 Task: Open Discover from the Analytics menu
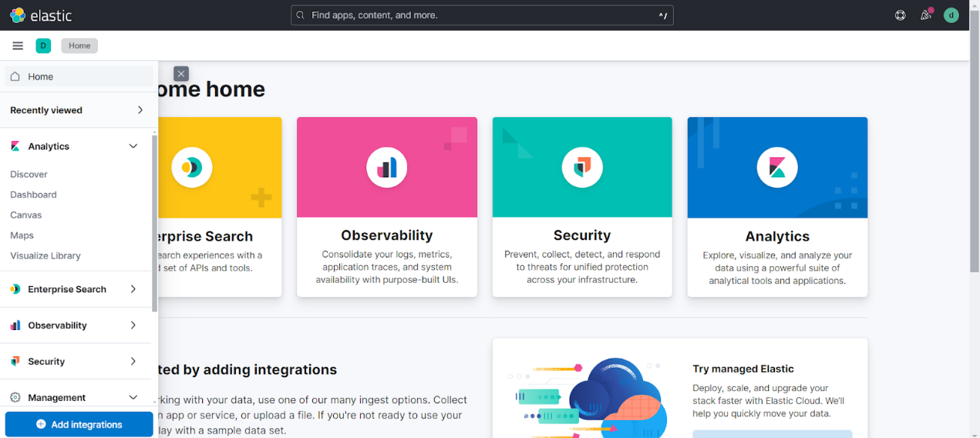tap(29, 174)
